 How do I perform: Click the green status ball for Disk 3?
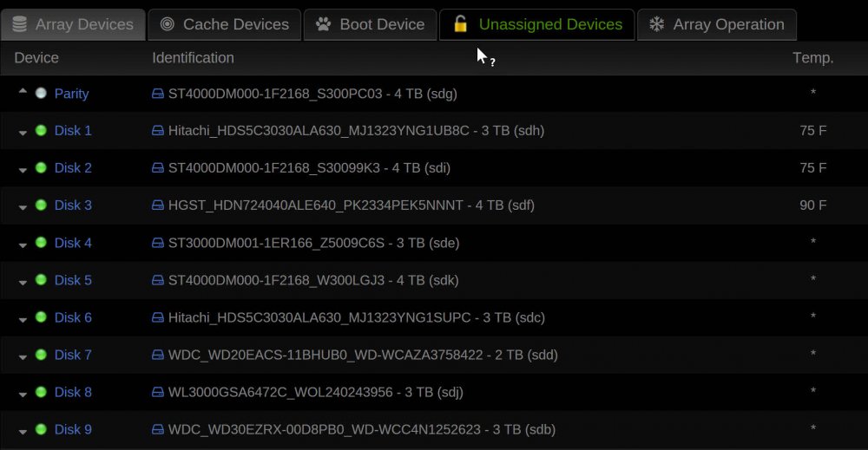(41, 205)
